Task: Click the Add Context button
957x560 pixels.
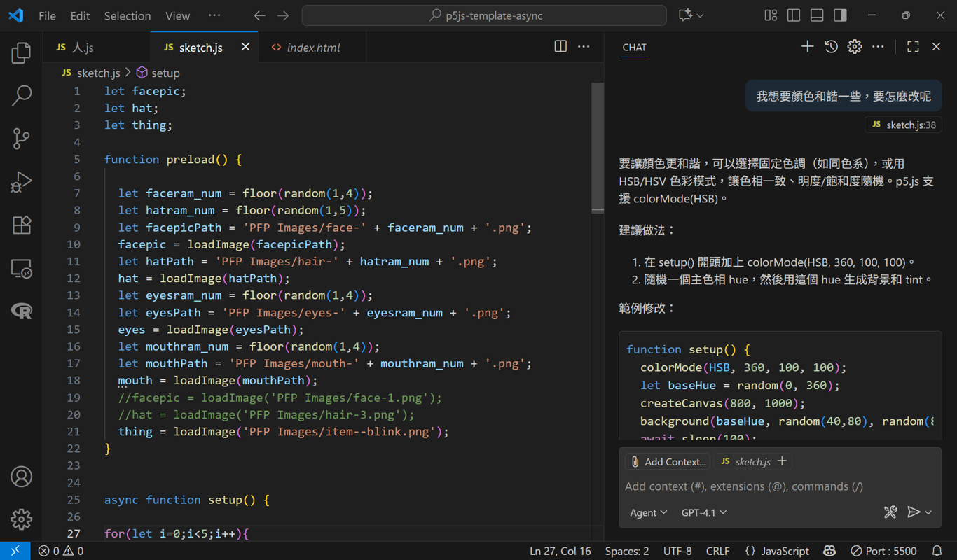Action: click(x=668, y=462)
